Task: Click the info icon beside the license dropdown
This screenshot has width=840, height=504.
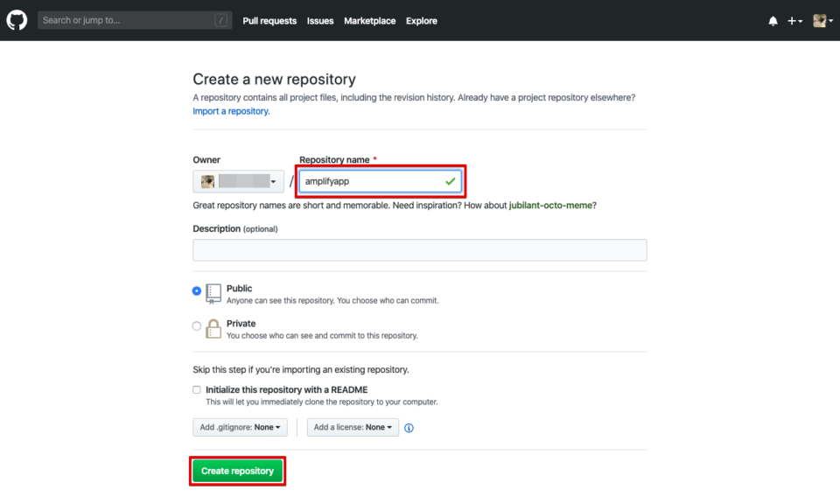Action: (x=408, y=427)
